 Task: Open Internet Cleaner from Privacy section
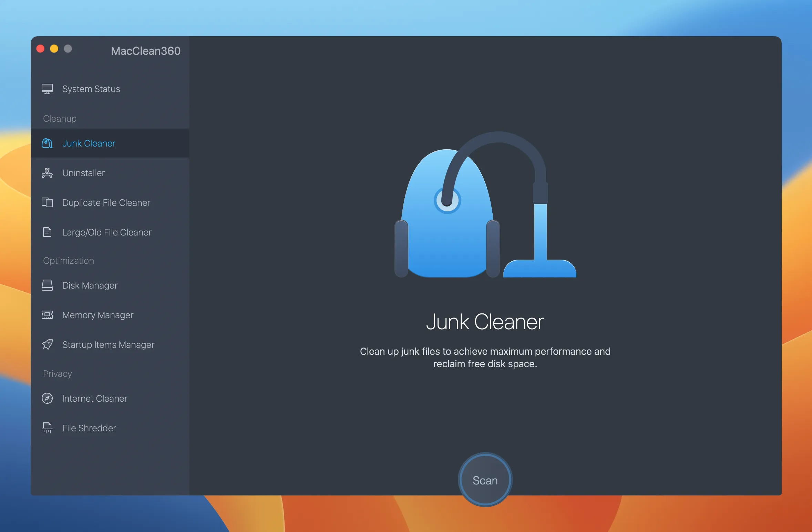[95, 399]
